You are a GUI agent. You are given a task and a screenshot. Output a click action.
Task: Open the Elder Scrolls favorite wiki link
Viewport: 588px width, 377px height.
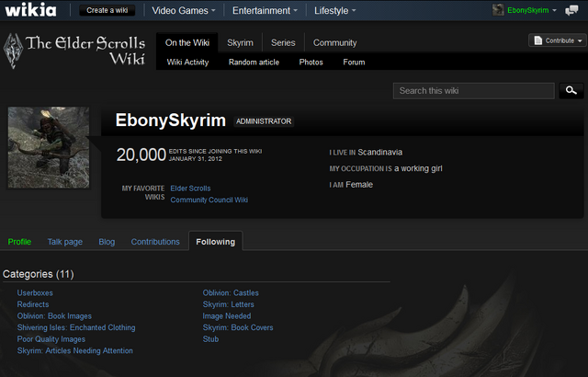pyautogui.click(x=190, y=188)
